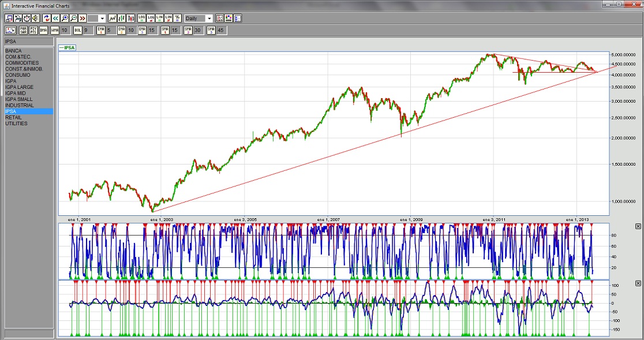Toggle the SMA 2 overlay

188,31
